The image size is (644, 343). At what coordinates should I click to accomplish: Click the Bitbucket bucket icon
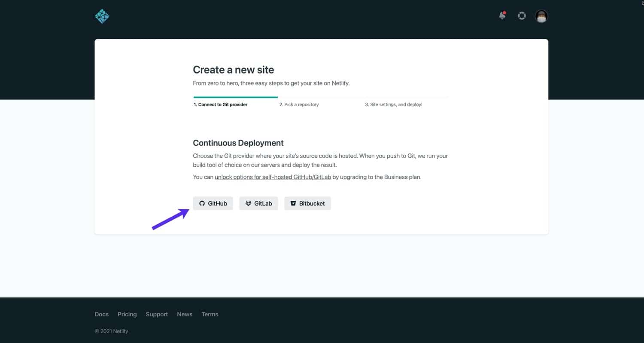tap(293, 203)
